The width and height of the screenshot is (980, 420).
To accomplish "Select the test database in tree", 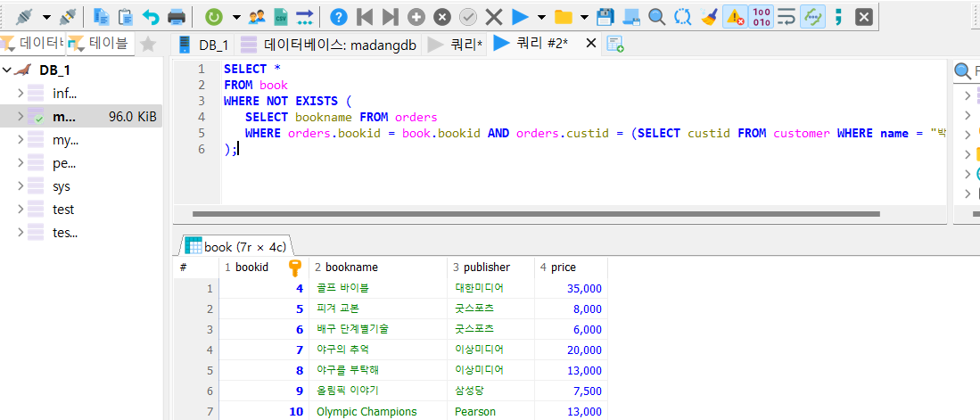I will pos(63,210).
